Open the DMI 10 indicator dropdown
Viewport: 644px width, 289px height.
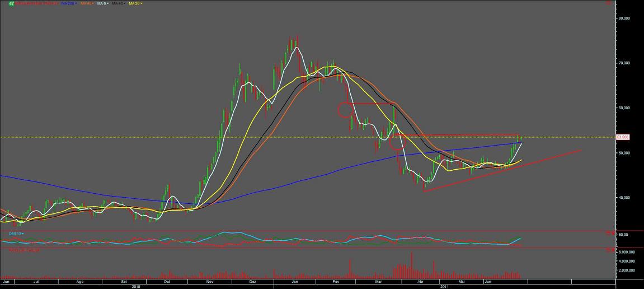tap(16, 234)
